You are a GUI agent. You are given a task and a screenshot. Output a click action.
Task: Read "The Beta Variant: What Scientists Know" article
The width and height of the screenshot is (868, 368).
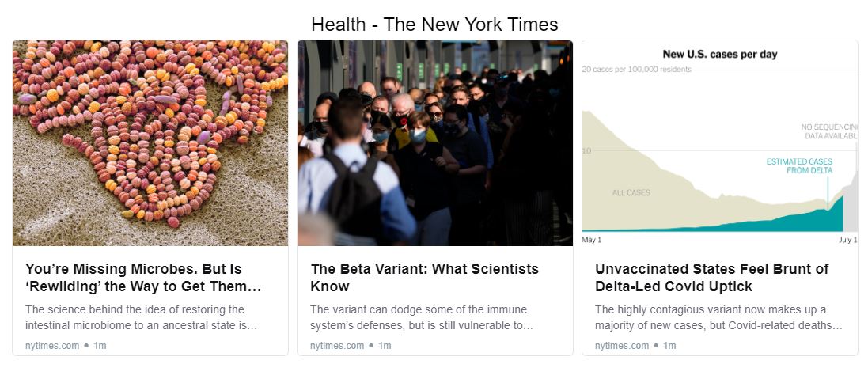tap(424, 277)
